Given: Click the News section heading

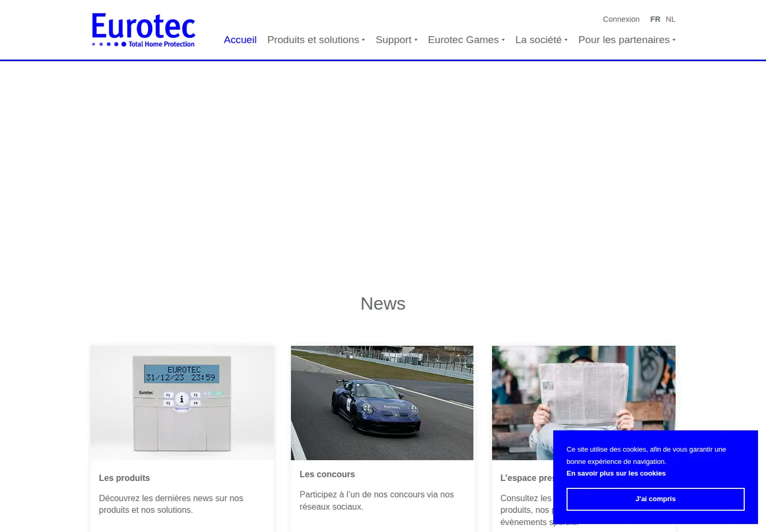Looking at the screenshot, I should (x=383, y=304).
